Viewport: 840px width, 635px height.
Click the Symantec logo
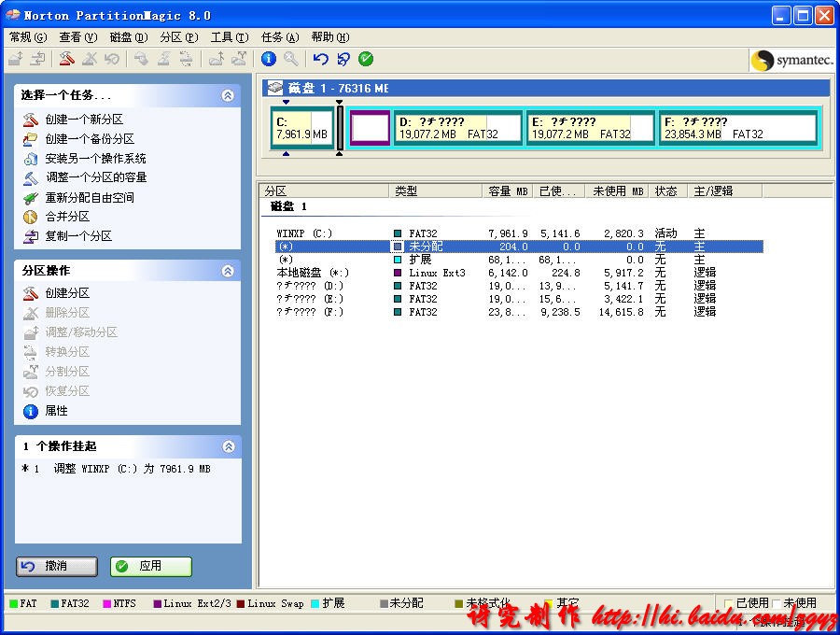792,60
